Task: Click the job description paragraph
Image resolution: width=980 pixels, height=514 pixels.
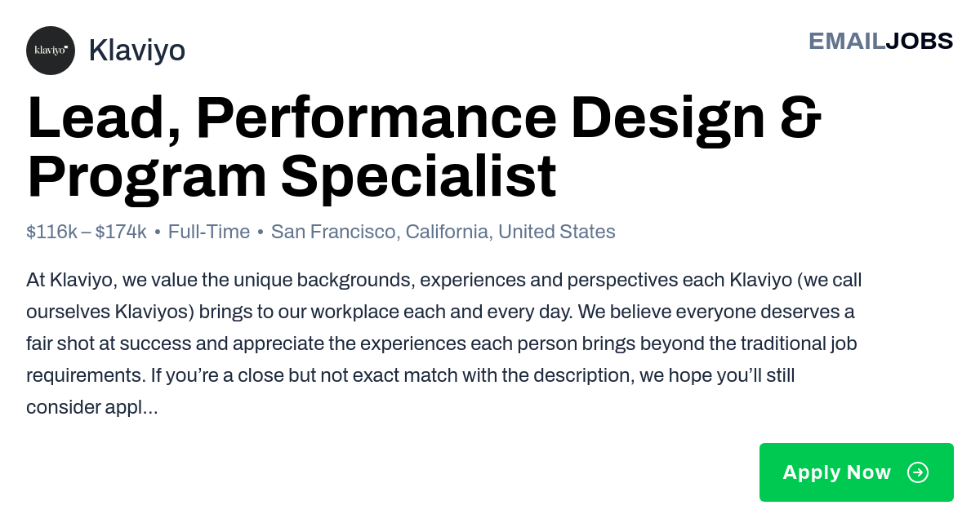Action: click(444, 343)
